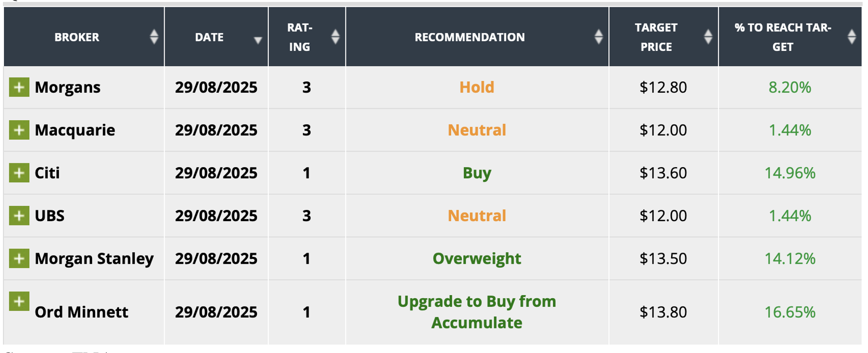This screenshot has height=353, width=868.
Task: Select the Morgans $12.80 target price cell
Action: pyautogui.click(x=663, y=87)
